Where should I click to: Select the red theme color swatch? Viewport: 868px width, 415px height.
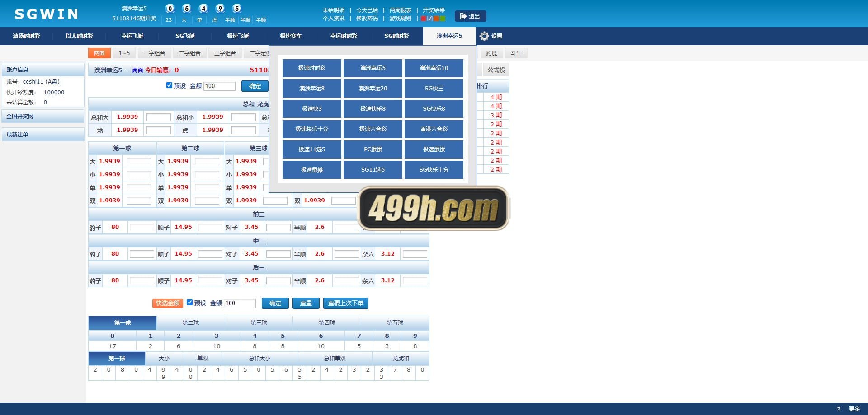point(424,19)
